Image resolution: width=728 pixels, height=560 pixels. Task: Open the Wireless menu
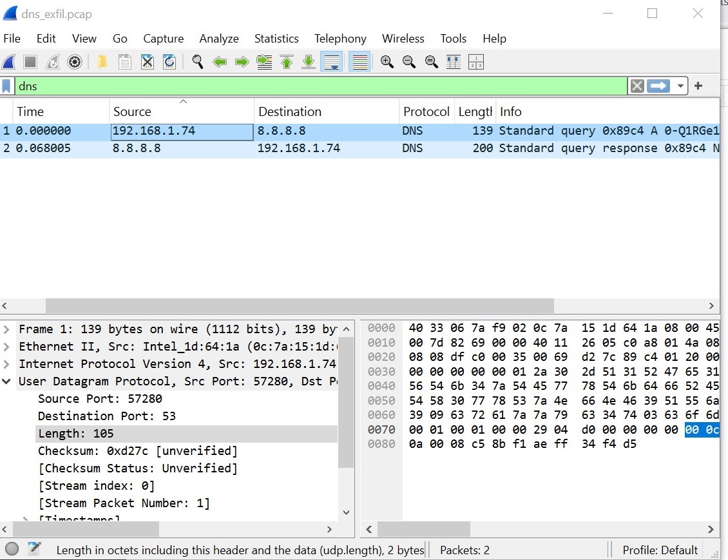[x=403, y=39]
